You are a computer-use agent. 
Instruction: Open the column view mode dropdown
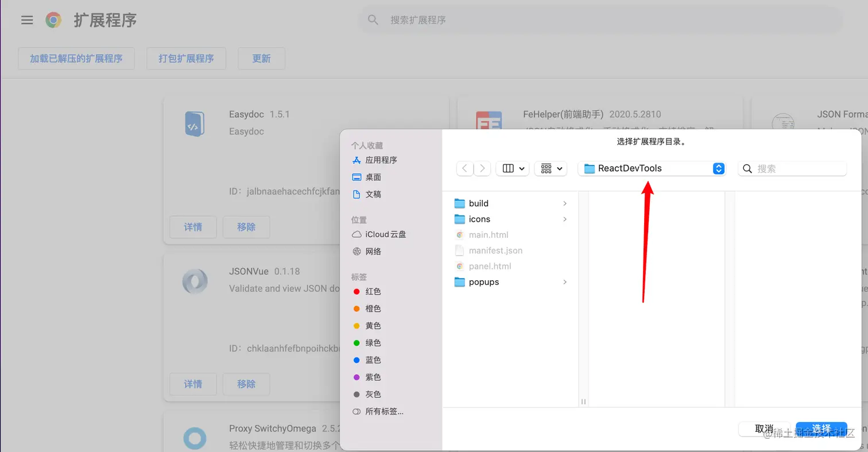pyautogui.click(x=513, y=168)
